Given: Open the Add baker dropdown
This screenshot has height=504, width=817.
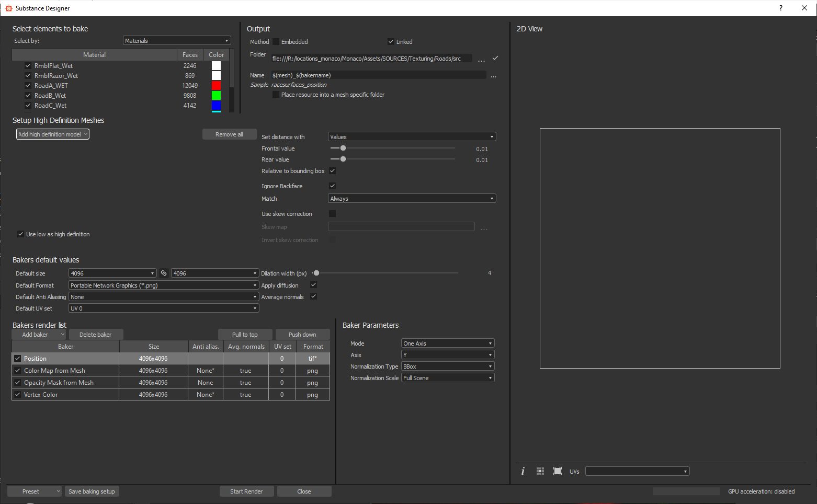Looking at the screenshot, I should tap(39, 335).
